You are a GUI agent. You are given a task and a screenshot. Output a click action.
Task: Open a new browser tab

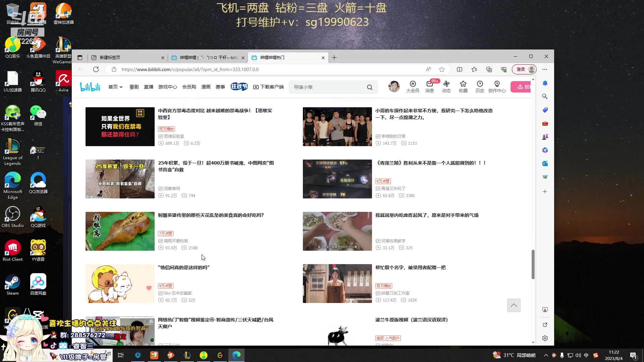point(334,58)
